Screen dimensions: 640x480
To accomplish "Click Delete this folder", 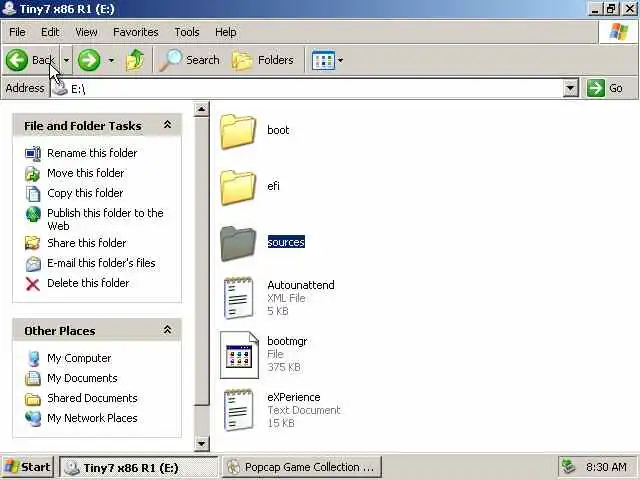I will coord(88,283).
